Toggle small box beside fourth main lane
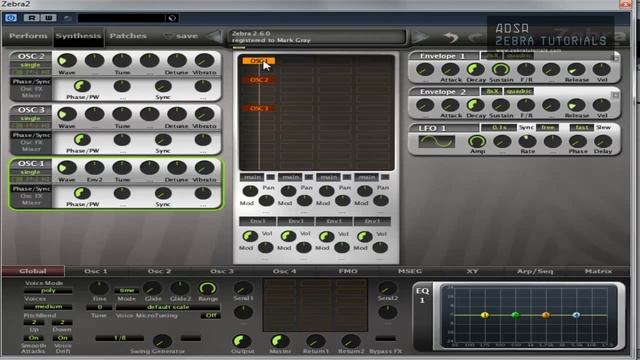Screen dimensions: 640x360 pos(385,177)
